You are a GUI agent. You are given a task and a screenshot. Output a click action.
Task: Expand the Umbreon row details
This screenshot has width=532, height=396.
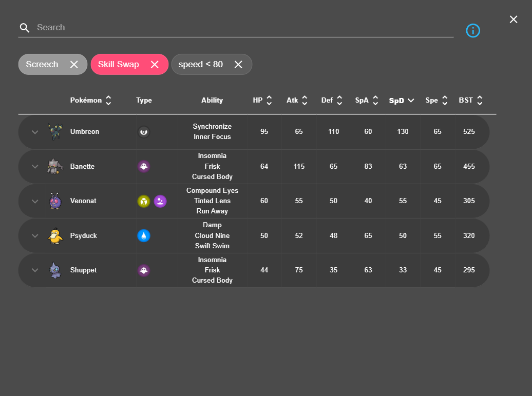35,132
